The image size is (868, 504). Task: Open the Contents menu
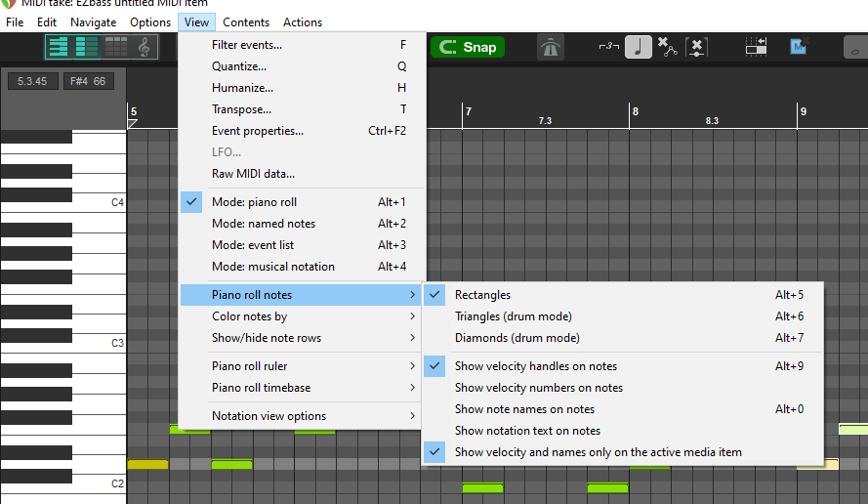(246, 22)
